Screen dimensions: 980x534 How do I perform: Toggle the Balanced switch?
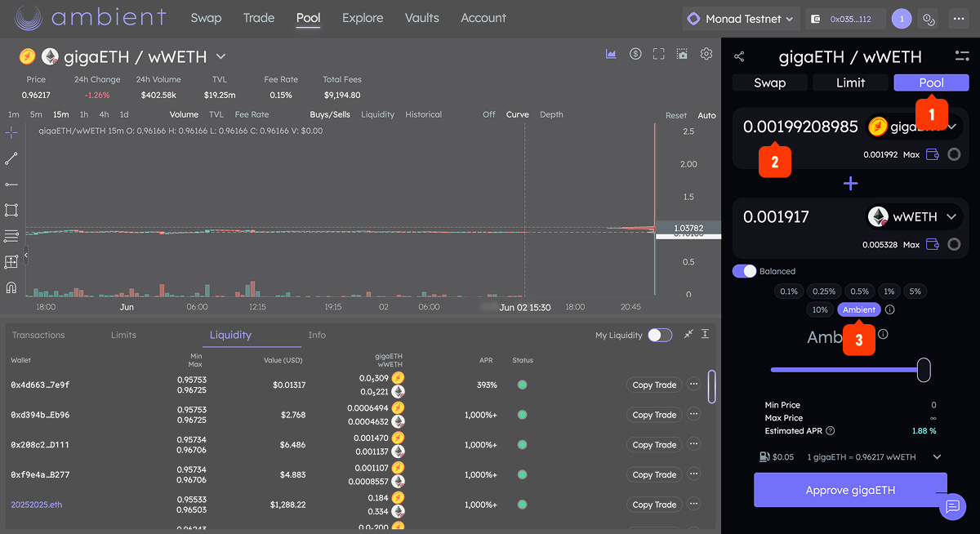pyautogui.click(x=744, y=271)
